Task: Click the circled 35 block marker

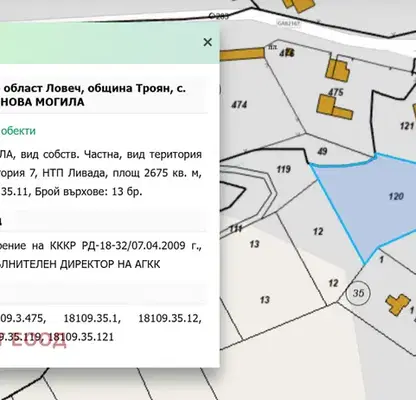Action: [x=358, y=293]
